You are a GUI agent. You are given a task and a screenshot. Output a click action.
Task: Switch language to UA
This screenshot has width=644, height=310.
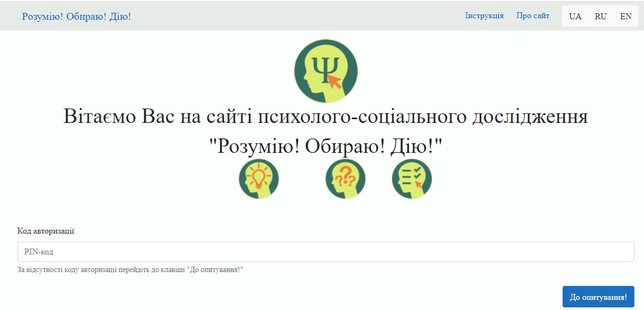pos(575,16)
